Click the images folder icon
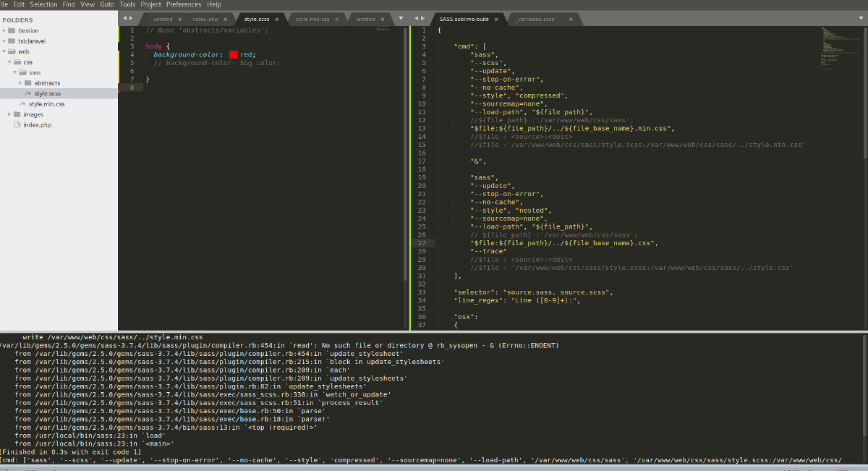868x471 pixels. tap(18, 114)
